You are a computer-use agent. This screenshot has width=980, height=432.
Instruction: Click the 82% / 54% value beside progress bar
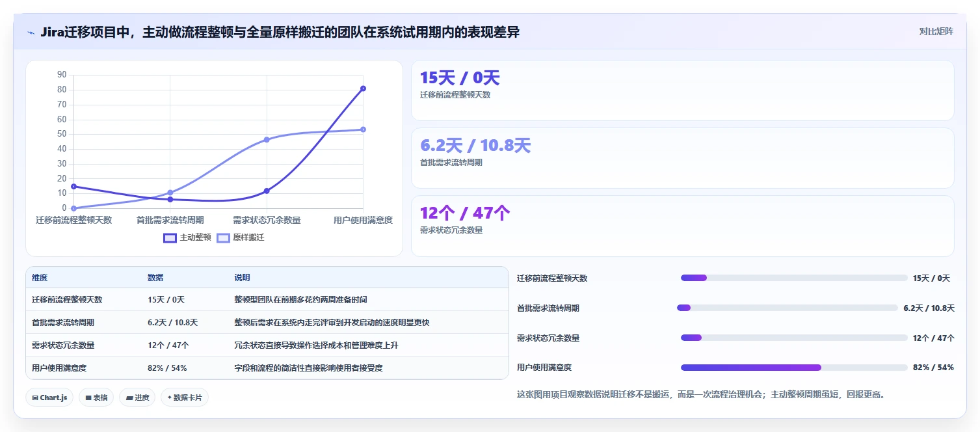click(933, 368)
